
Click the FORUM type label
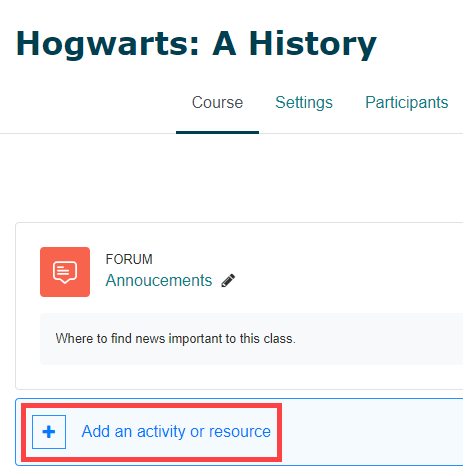click(129, 259)
